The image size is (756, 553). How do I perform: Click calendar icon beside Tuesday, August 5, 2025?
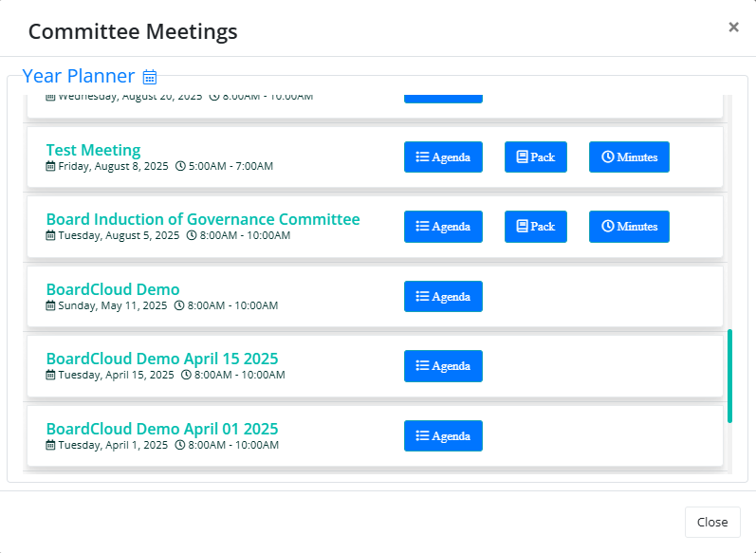(50, 235)
